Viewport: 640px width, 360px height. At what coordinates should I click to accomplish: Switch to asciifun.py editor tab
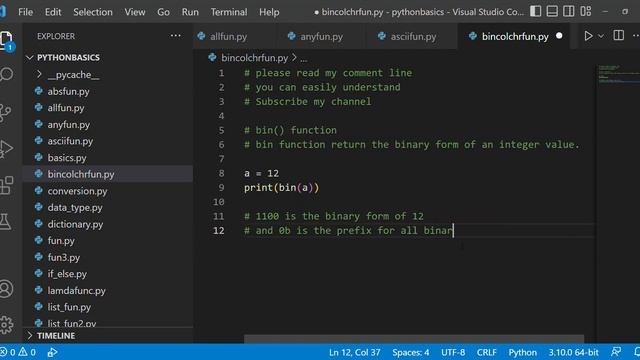[x=412, y=36]
